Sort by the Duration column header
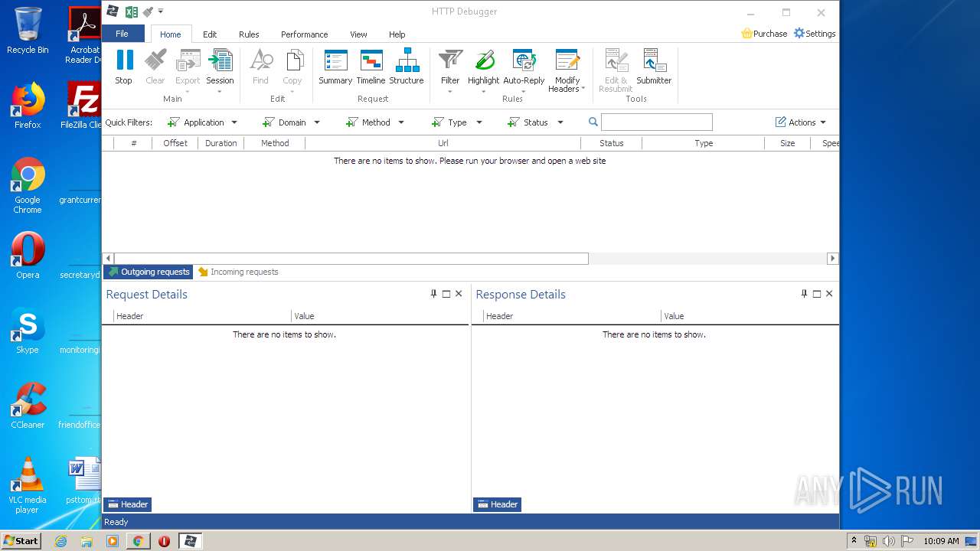Screen dimensions: 980x551 [220, 143]
